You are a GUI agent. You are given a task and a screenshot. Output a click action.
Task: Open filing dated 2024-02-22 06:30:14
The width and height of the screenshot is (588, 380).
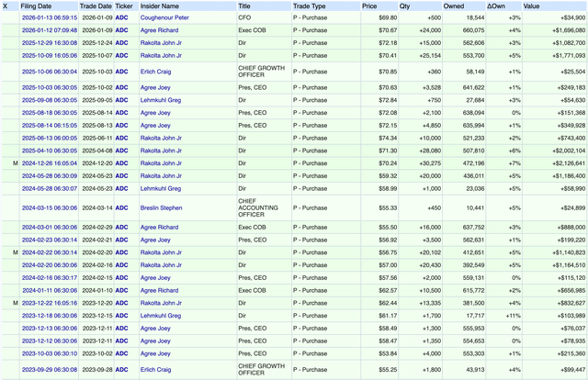point(50,252)
